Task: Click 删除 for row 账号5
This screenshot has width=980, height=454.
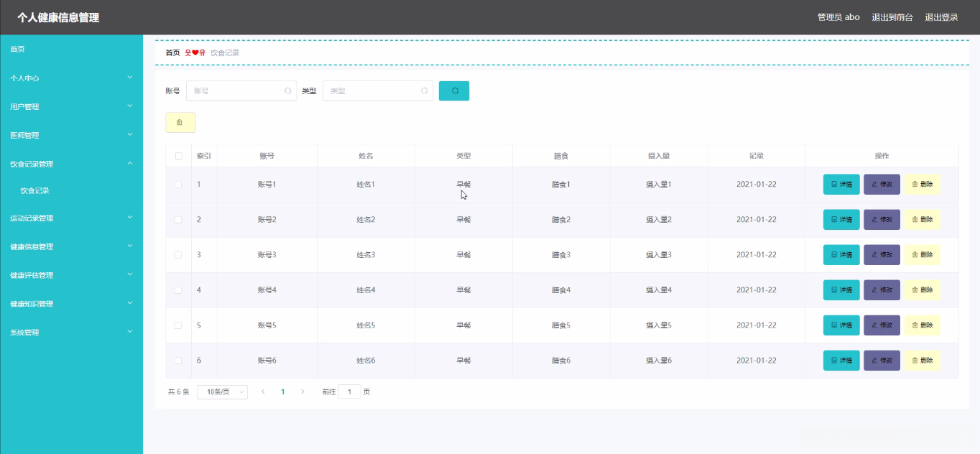Action: 922,325
